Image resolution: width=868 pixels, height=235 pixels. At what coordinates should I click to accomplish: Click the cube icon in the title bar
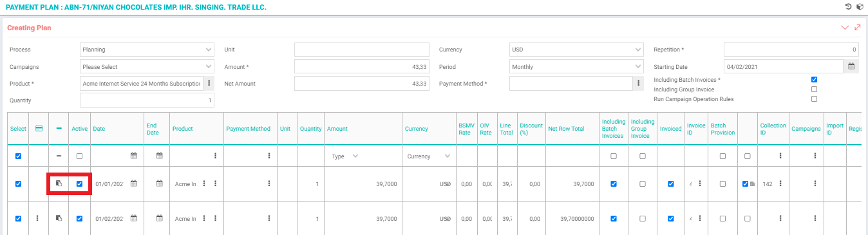coord(859,6)
